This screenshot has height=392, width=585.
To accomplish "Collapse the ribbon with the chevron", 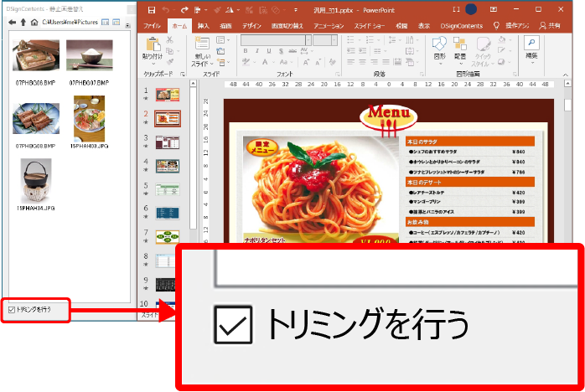I will click(565, 75).
